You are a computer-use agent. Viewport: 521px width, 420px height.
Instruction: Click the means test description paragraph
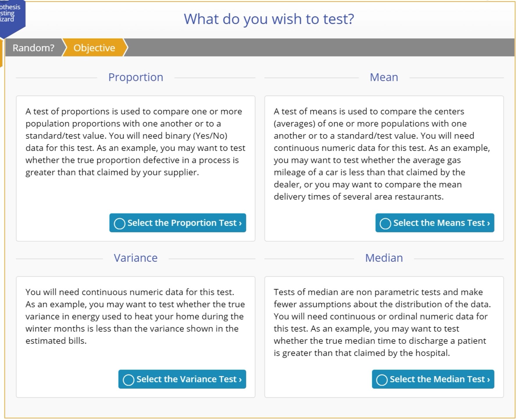tap(382, 154)
